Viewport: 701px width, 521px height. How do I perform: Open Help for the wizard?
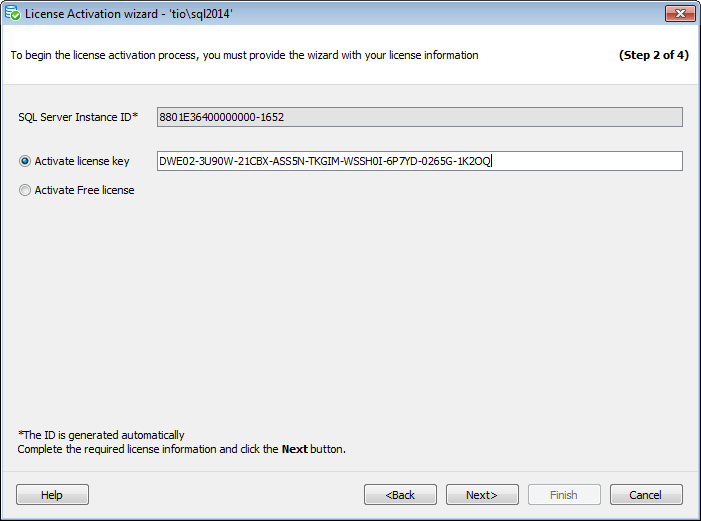click(52, 495)
